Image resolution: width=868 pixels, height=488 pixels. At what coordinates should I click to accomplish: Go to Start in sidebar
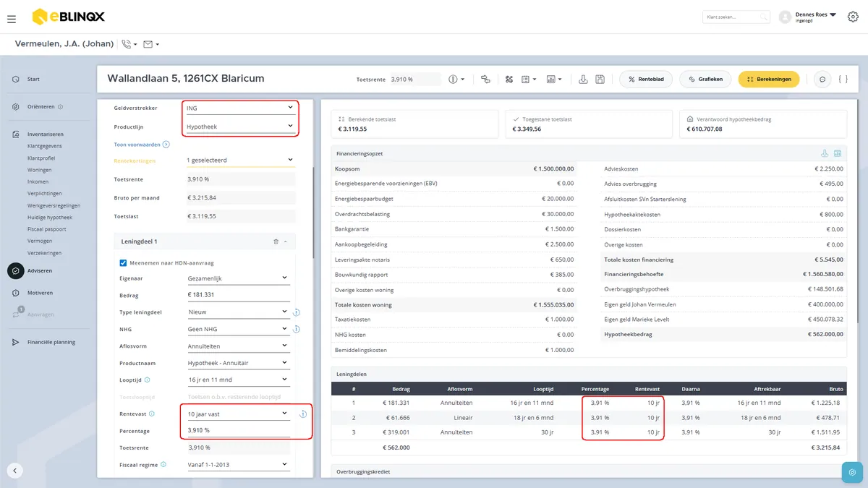pos(33,79)
